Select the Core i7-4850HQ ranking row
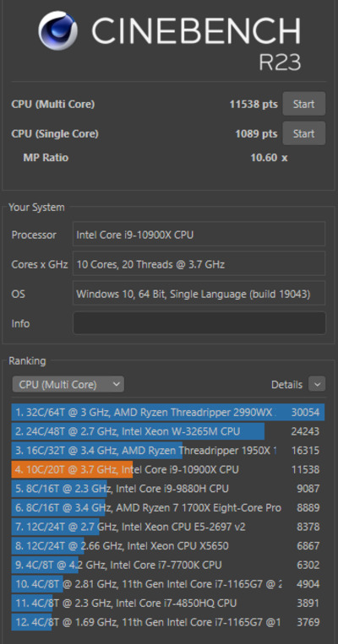This screenshot has width=338, height=644. (168, 603)
